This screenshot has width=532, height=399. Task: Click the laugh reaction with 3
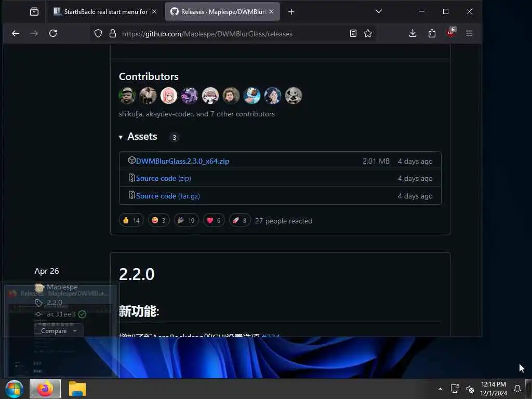pyautogui.click(x=158, y=220)
